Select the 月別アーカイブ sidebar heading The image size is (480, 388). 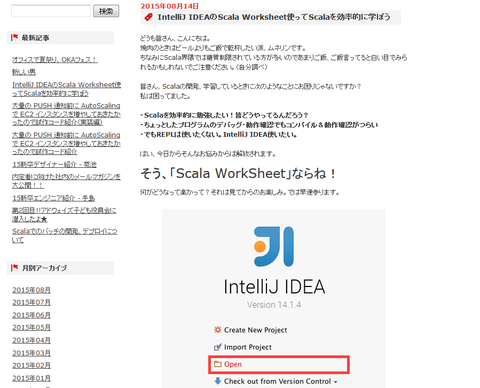tap(44, 268)
